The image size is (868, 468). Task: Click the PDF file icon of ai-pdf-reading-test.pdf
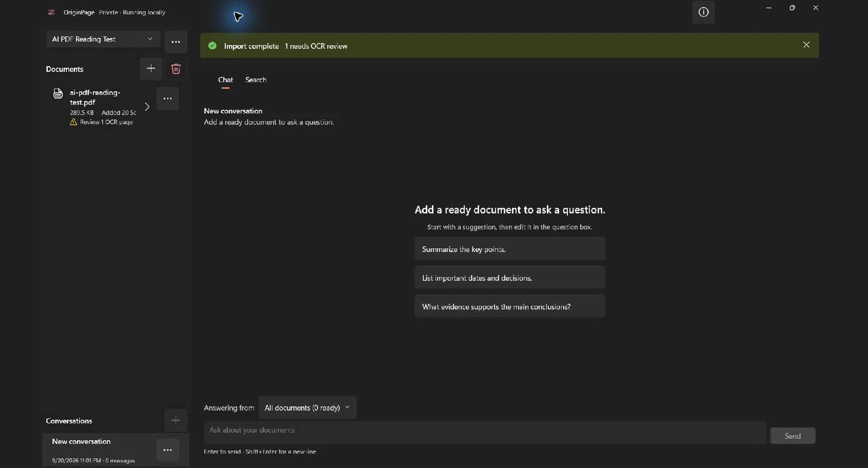[x=58, y=93]
